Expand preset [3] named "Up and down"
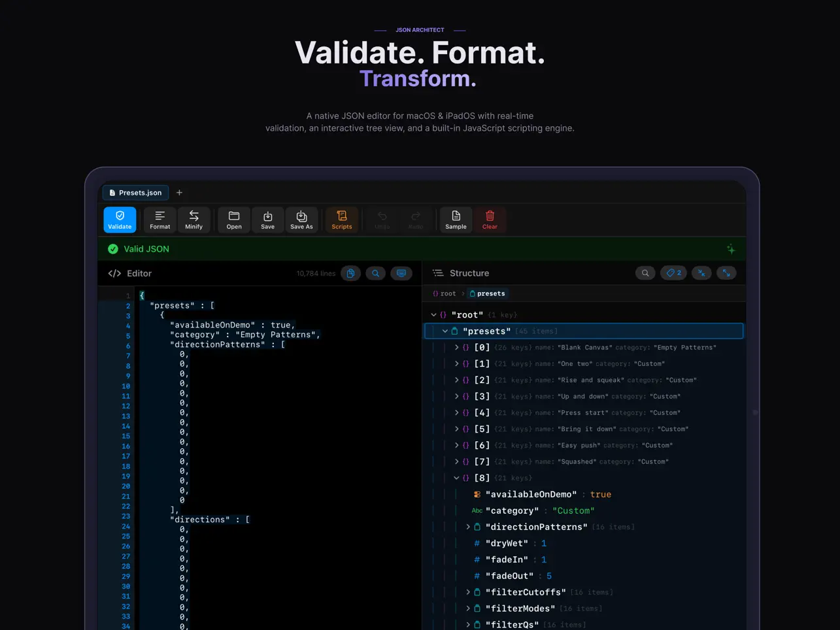 coord(456,396)
